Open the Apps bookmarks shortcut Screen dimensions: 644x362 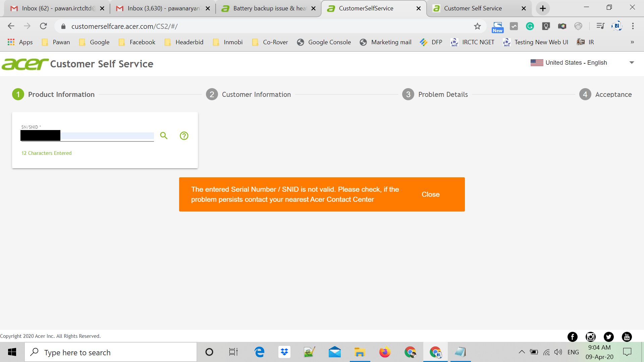(x=20, y=42)
